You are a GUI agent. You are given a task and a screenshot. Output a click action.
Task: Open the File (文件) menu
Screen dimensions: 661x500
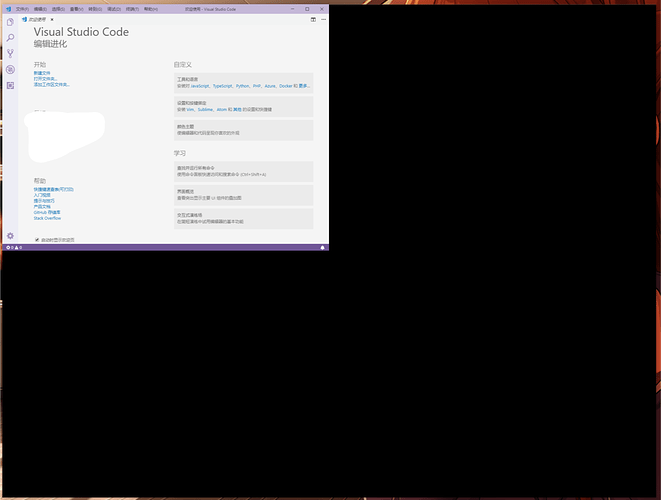(22, 9)
